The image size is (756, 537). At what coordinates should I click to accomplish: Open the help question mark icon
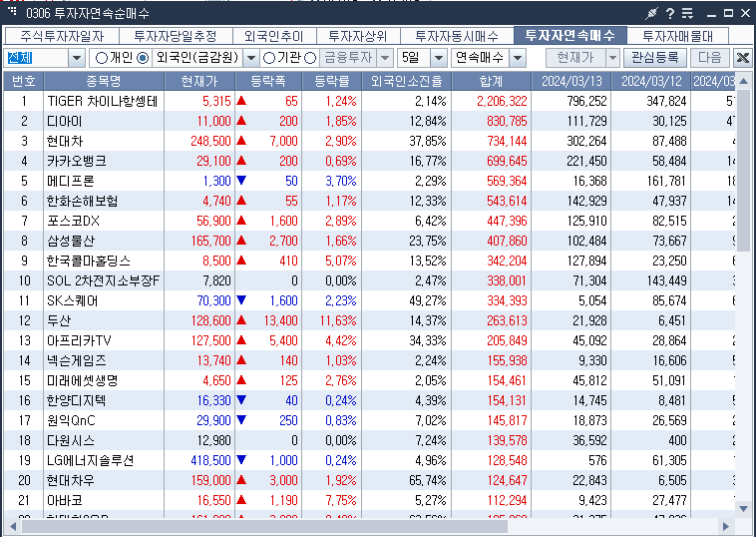pos(670,14)
